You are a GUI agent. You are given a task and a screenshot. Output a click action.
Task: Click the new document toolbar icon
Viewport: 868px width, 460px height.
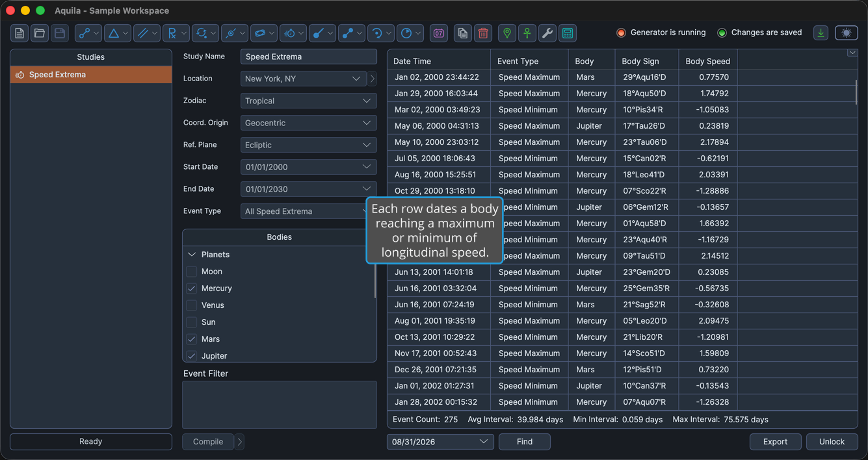coord(20,33)
